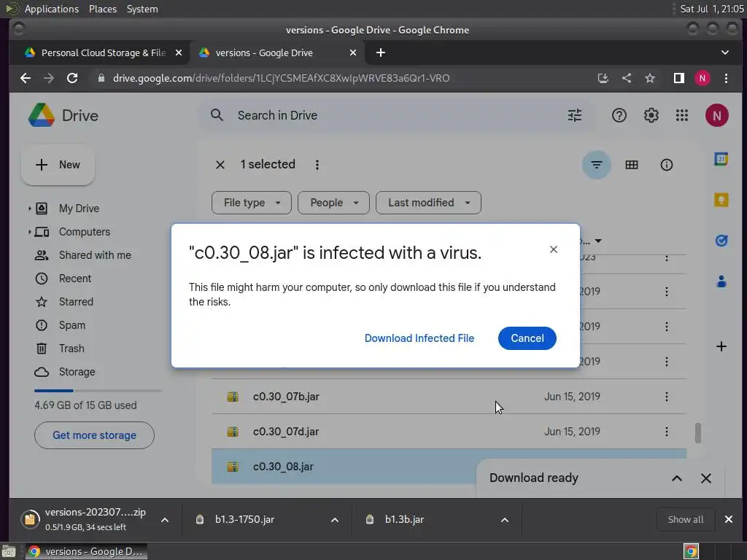Open Google Keep side panel
The width and height of the screenshot is (747, 560).
point(721,200)
